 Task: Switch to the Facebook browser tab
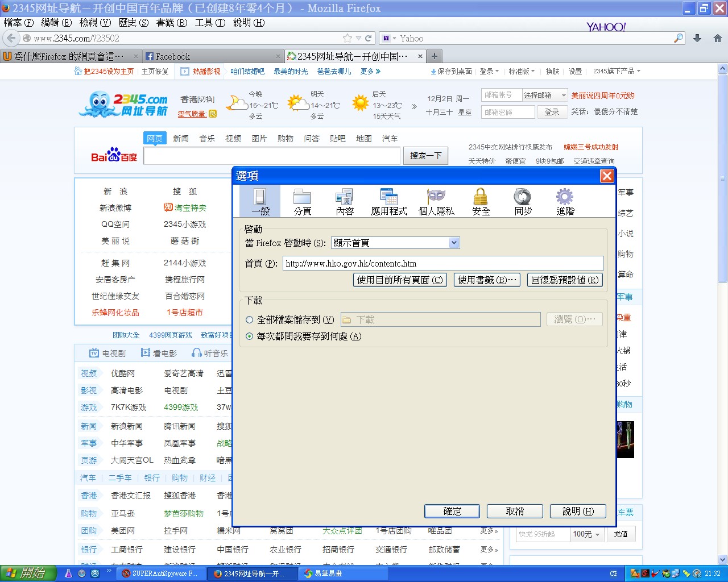(x=210, y=56)
